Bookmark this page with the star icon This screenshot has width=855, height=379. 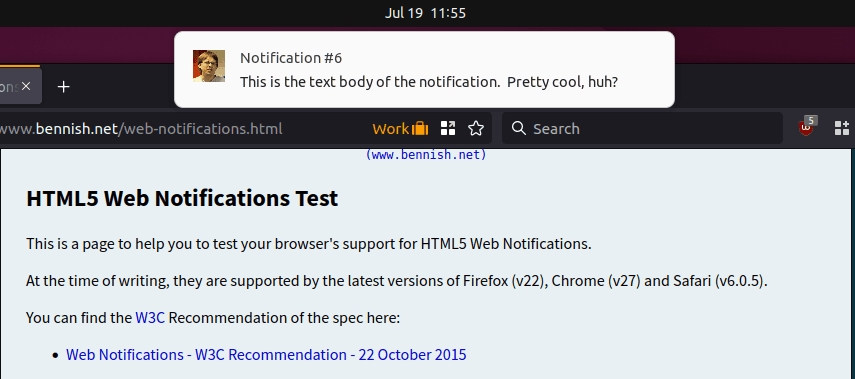click(x=476, y=129)
